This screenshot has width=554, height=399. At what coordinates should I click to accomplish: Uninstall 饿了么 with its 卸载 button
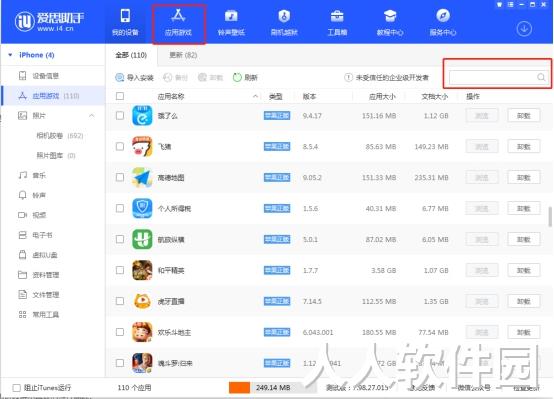coord(524,116)
